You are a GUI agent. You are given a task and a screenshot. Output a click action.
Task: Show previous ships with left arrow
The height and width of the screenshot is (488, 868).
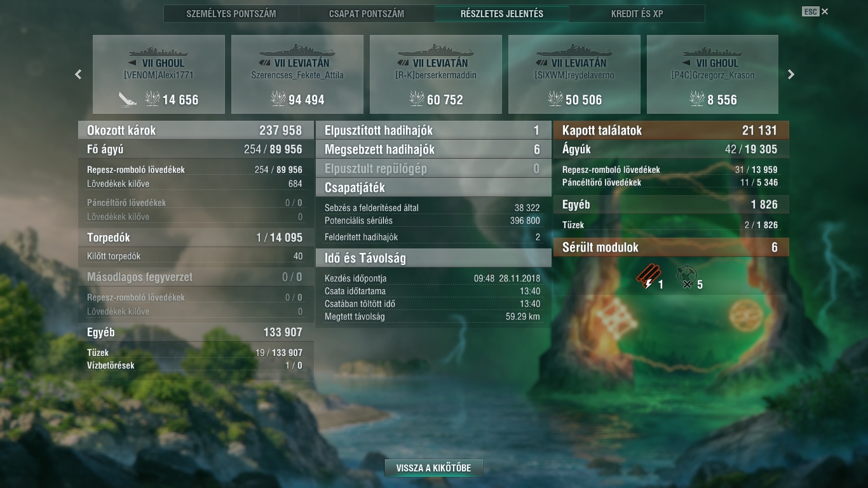[x=78, y=74]
